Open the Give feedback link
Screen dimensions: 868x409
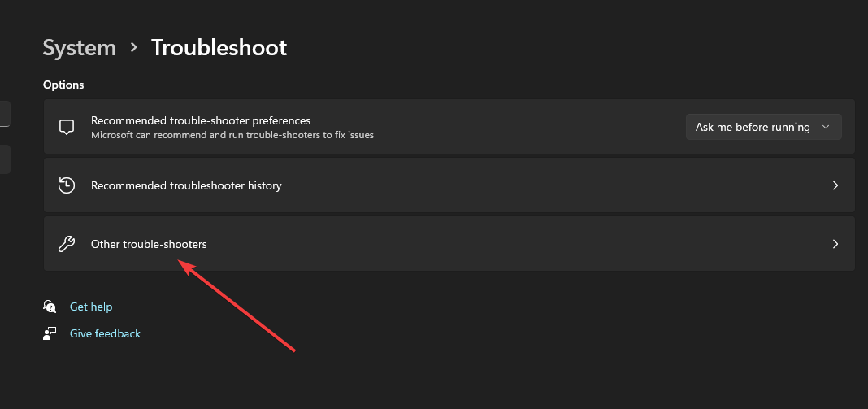pyautogui.click(x=105, y=333)
